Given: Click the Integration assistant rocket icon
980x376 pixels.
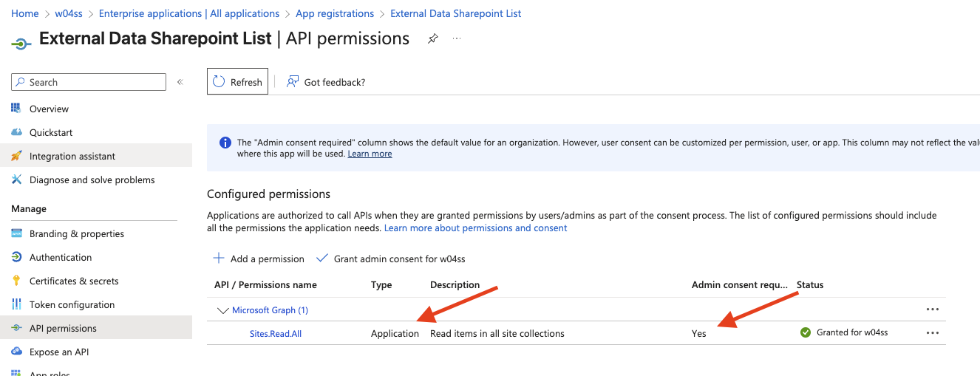Looking at the screenshot, I should (x=16, y=156).
